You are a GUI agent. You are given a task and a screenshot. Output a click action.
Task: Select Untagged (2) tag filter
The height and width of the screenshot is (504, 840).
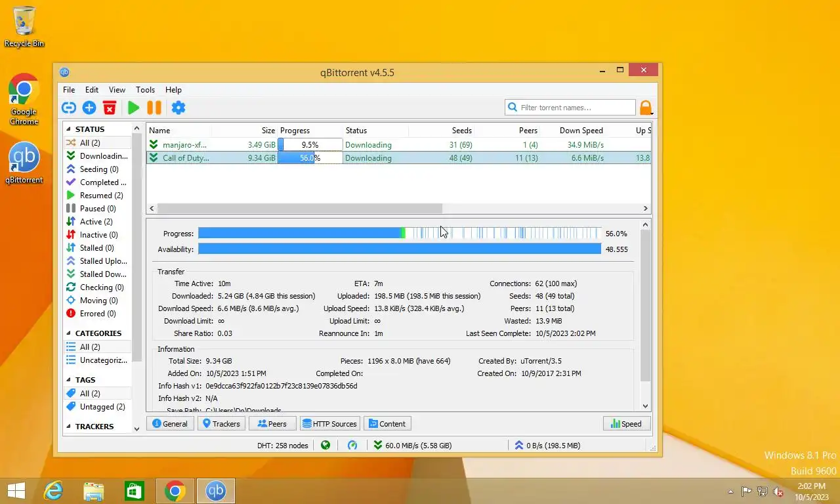[97, 406]
